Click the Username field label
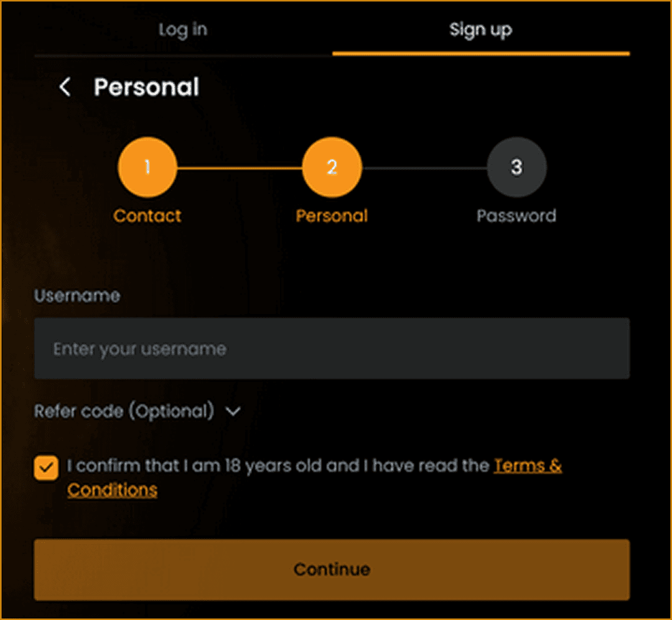Image resolution: width=672 pixels, height=620 pixels. [77, 295]
